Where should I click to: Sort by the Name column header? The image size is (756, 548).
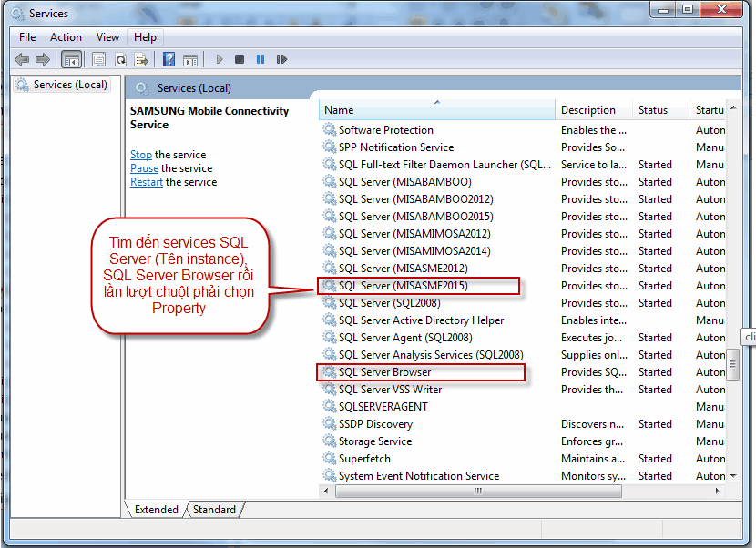pos(437,110)
